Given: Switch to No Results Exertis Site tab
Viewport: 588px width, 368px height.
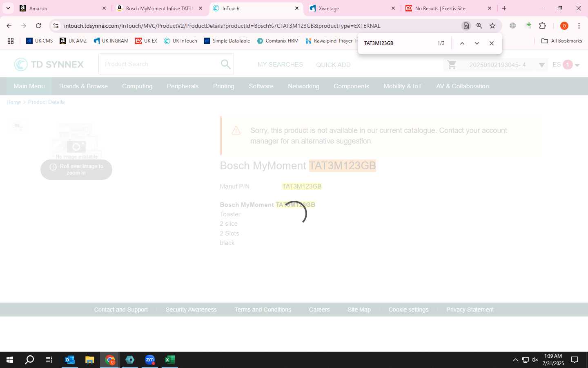Looking at the screenshot, I should coord(448,8).
